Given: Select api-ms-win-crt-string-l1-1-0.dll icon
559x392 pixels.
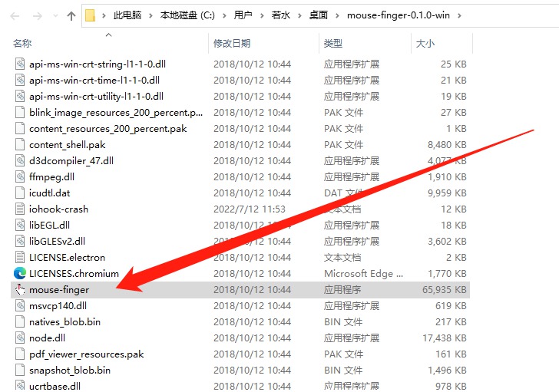Looking at the screenshot, I should click(20, 64).
